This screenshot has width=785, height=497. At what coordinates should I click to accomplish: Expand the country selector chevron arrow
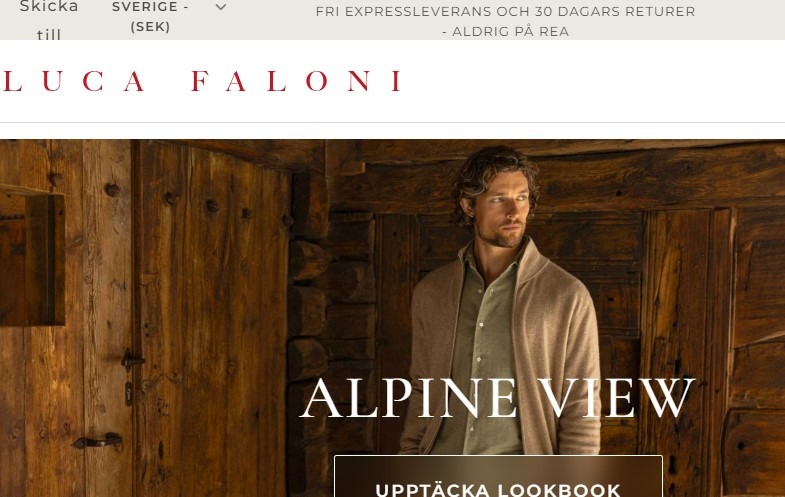point(221,8)
